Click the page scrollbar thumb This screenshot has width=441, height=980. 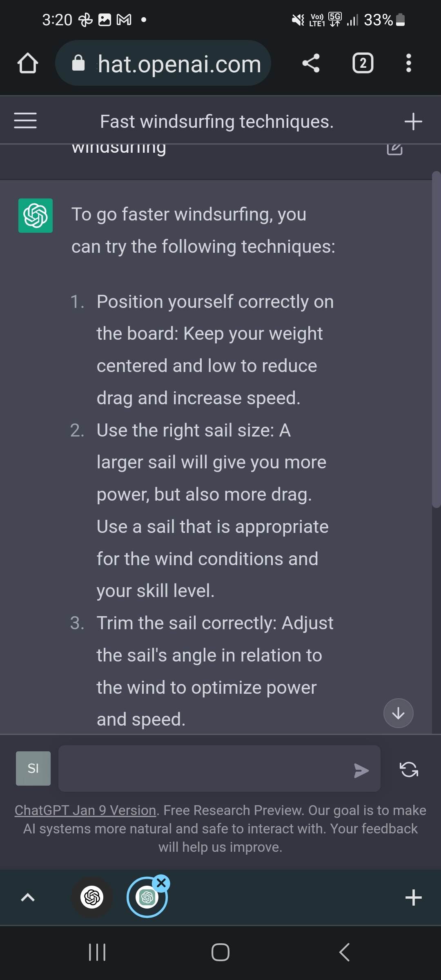pyautogui.click(x=436, y=339)
